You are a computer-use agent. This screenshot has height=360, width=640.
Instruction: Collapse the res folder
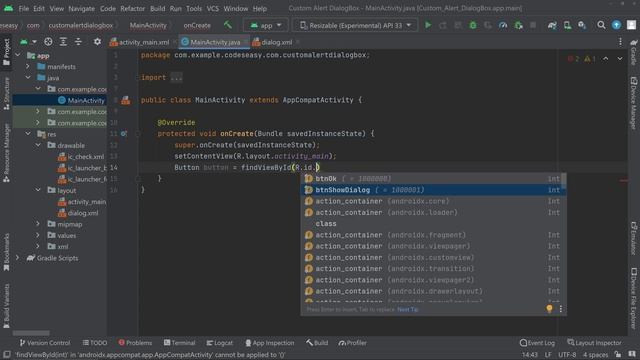click(x=28, y=134)
